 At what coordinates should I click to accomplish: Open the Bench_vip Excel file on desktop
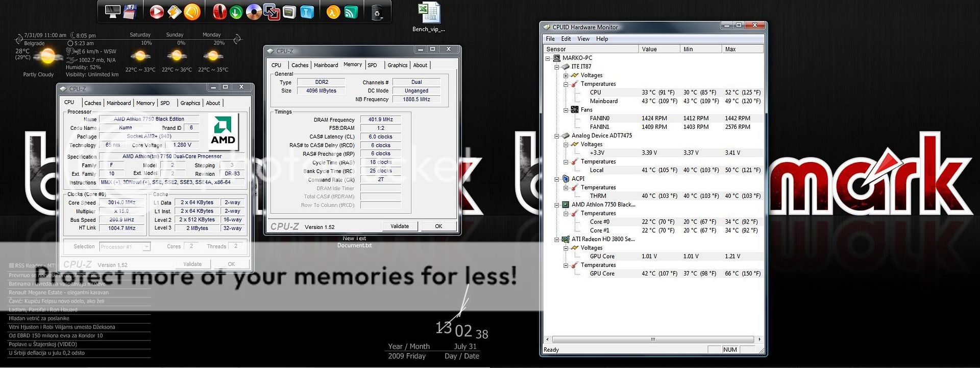click(x=429, y=17)
